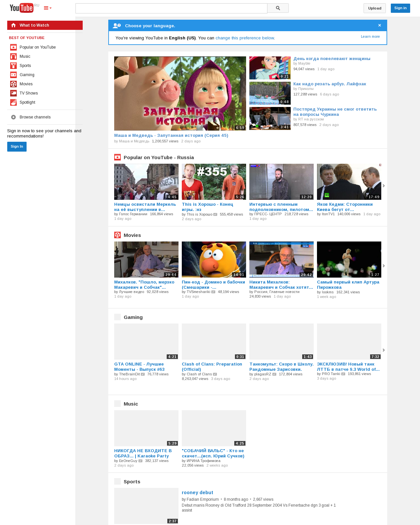
Task: Open TheBrainDit channel link
Action: click(129, 374)
